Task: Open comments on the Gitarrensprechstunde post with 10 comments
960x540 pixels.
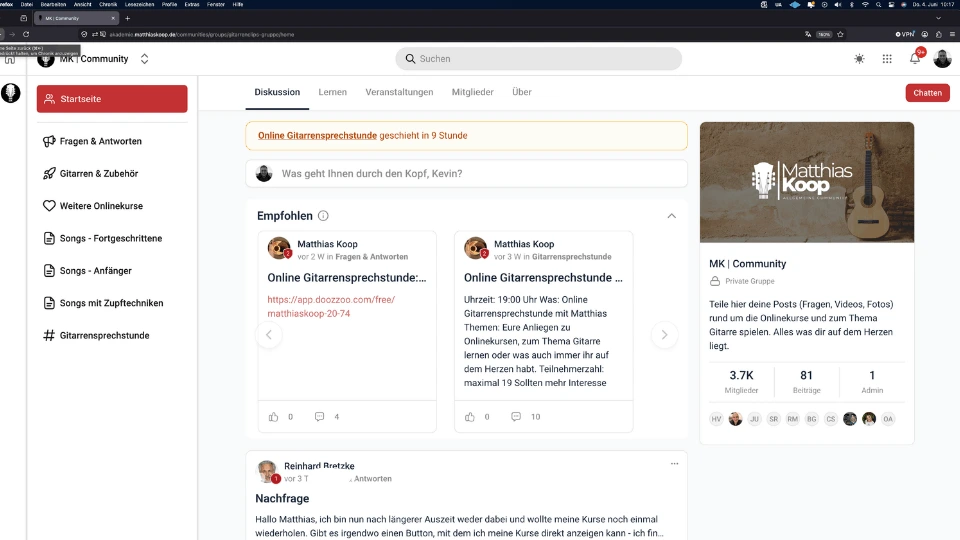Action: click(x=516, y=417)
